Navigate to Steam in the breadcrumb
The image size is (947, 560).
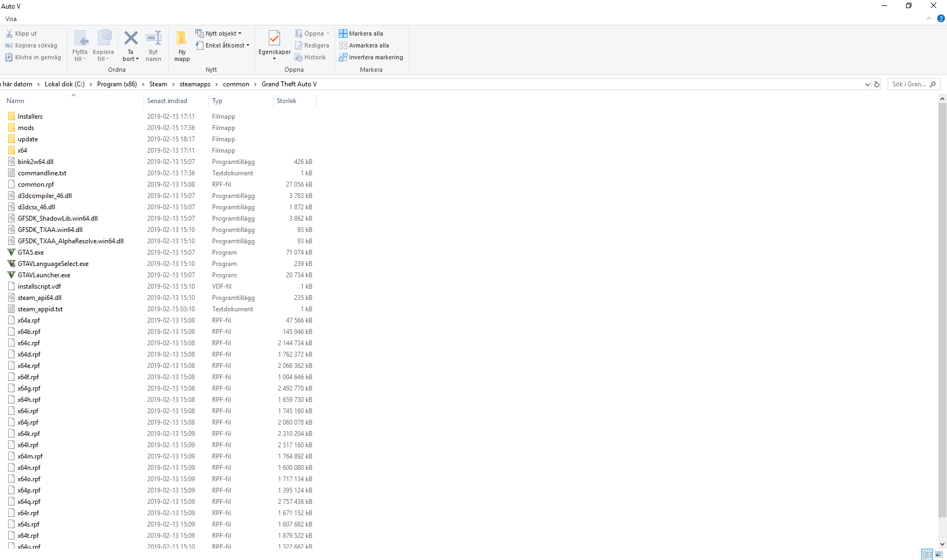pos(158,84)
